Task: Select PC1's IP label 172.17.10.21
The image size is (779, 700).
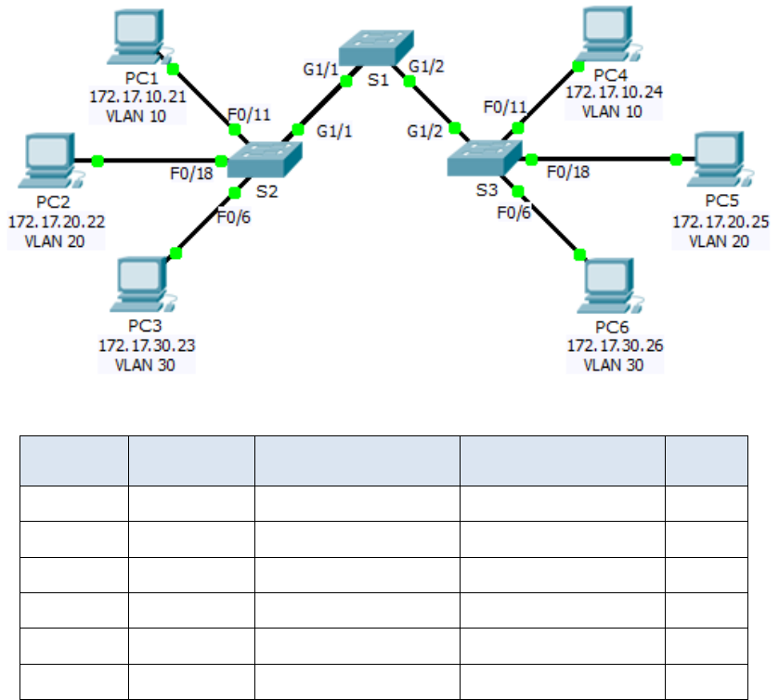Action: (136, 97)
